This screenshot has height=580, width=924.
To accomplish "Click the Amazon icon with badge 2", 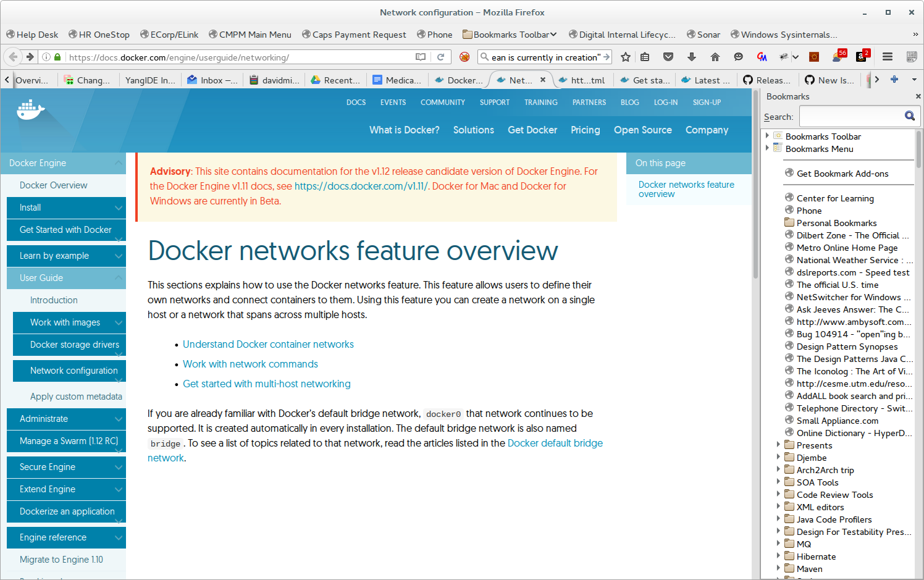I will tap(862, 56).
